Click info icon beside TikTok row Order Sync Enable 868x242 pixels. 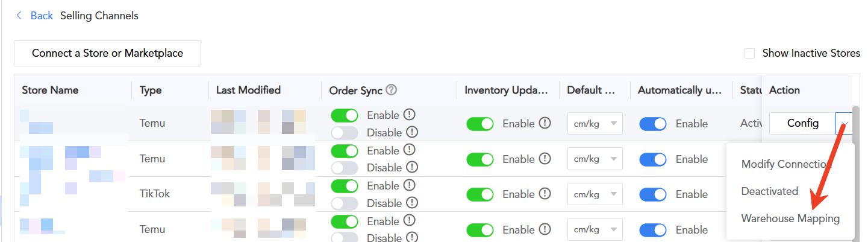pos(410,185)
